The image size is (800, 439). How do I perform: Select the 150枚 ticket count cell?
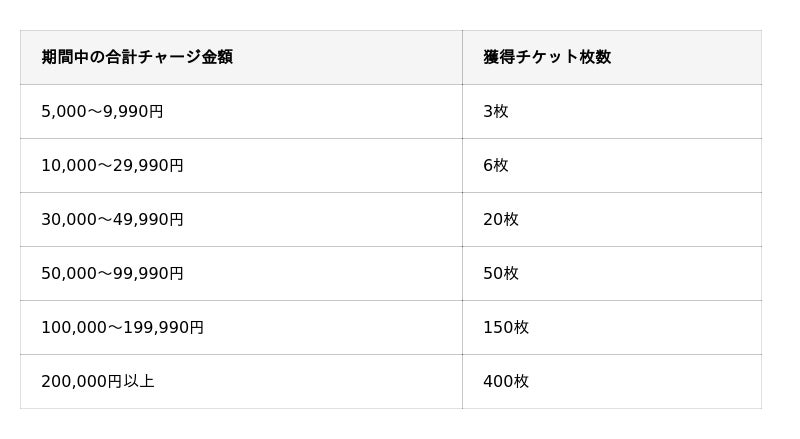(x=506, y=327)
